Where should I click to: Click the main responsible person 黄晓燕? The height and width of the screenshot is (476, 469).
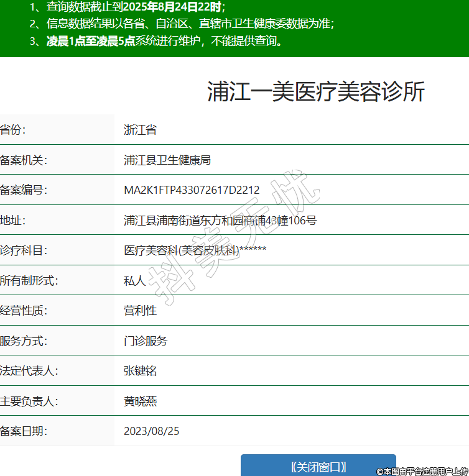point(140,401)
